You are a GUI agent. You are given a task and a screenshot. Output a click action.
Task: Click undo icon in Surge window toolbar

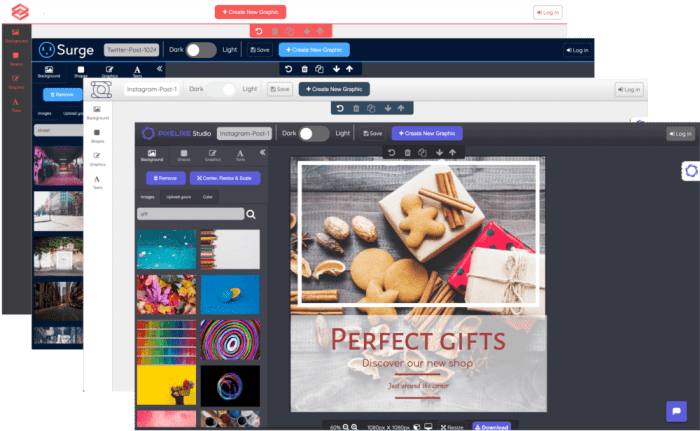pos(288,69)
